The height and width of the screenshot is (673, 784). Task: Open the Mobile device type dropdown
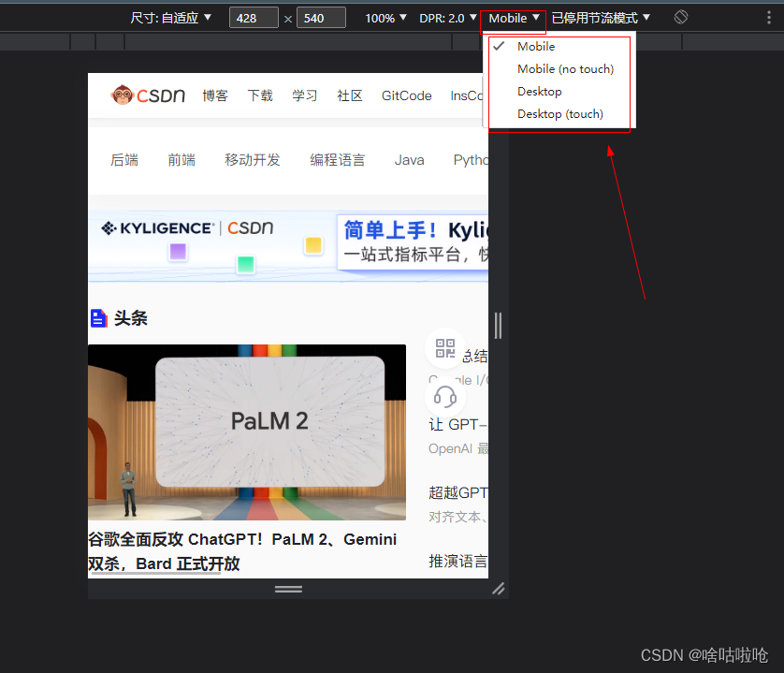click(x=514, y=18)
